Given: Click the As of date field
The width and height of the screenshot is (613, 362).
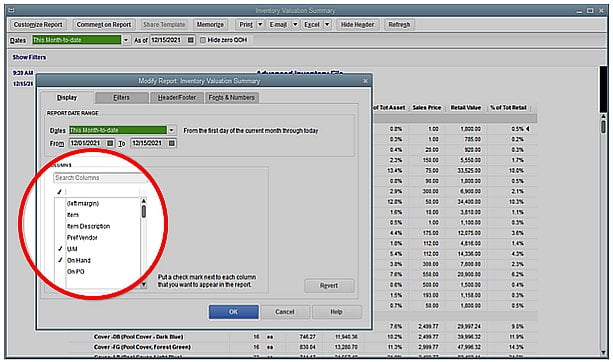Looking at the screenshot, I should tap(168, 40).
